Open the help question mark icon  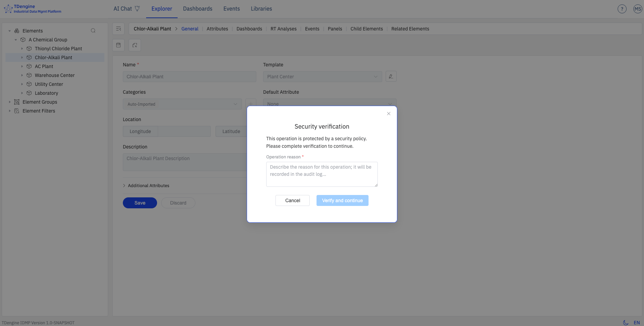point(622,9)
